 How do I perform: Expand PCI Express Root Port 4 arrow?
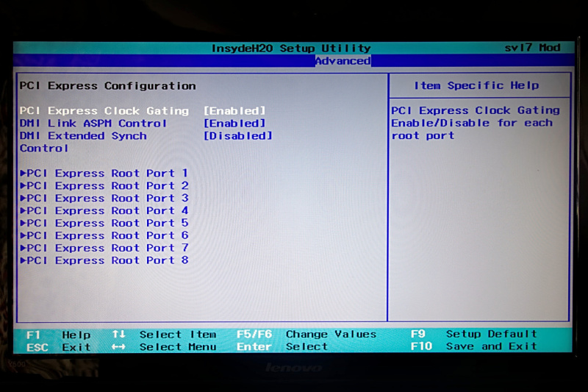23,210
